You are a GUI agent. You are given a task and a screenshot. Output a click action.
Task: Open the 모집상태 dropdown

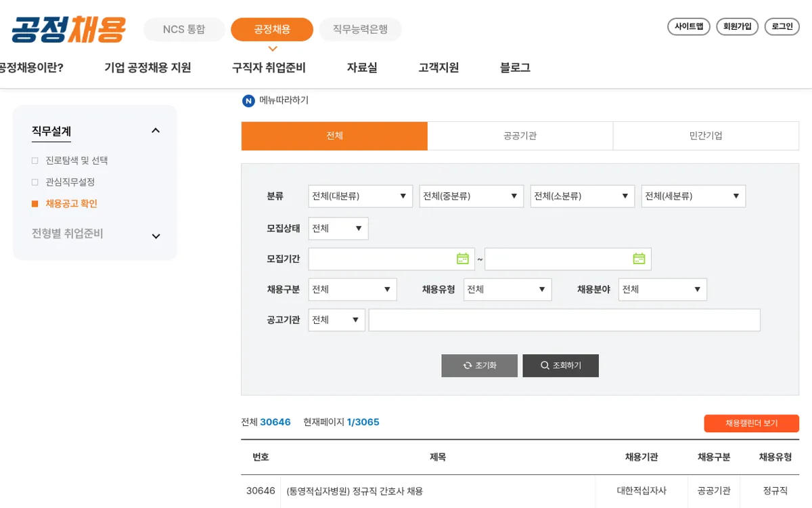tap(338, 228)
